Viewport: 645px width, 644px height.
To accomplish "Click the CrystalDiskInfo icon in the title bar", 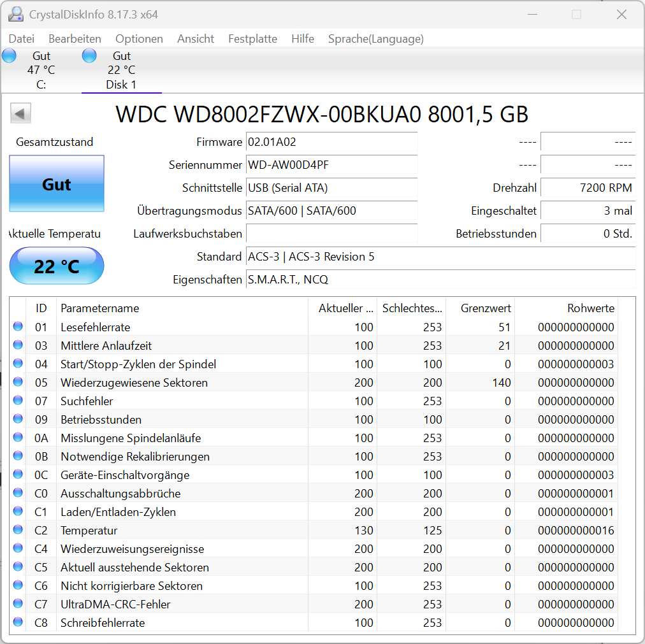I will click(15, 13).
